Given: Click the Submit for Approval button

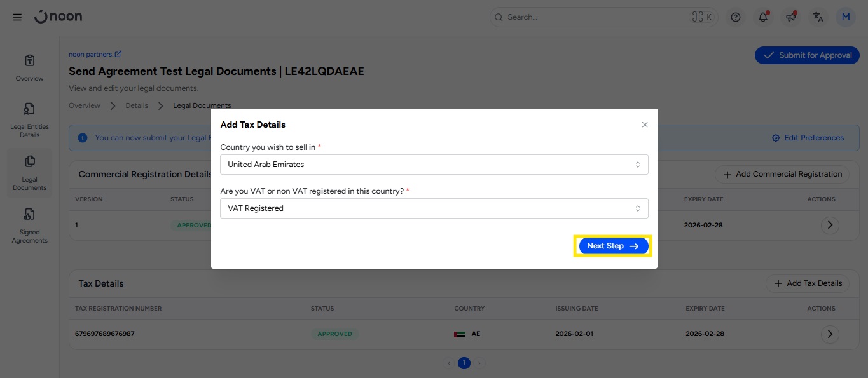Looking at the screenshot, I should pos(807,55).
